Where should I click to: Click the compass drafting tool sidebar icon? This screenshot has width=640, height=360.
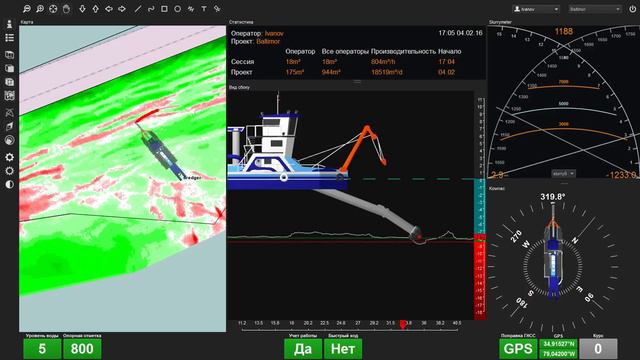(9, 113)
